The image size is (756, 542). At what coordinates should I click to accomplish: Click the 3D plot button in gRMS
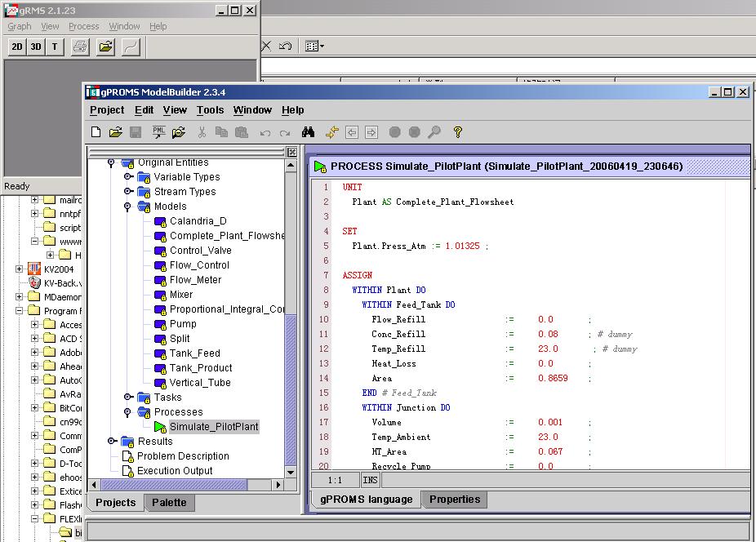point(36,47)
